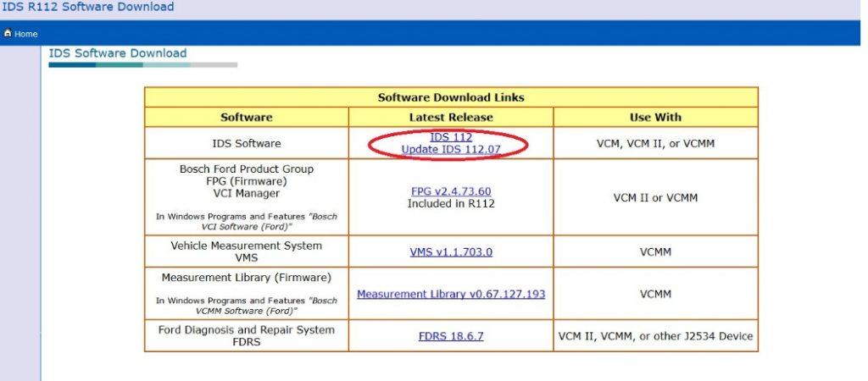The image size is (868, 381).
Task: Click the 'Software' column header
Action: [247, 117]
